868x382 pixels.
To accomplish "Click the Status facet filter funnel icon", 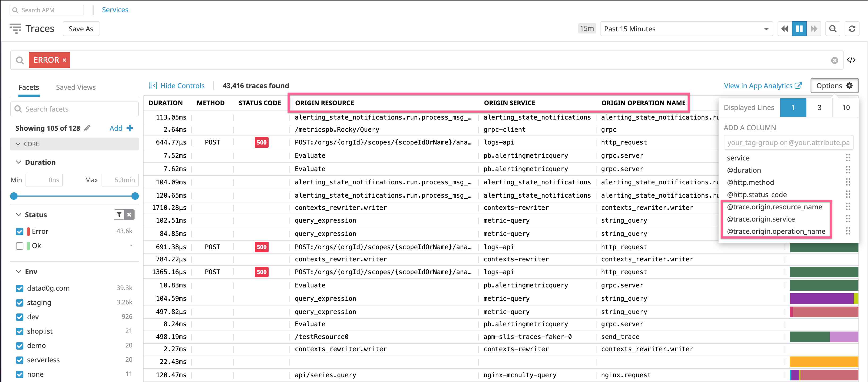I will [119, 215].
